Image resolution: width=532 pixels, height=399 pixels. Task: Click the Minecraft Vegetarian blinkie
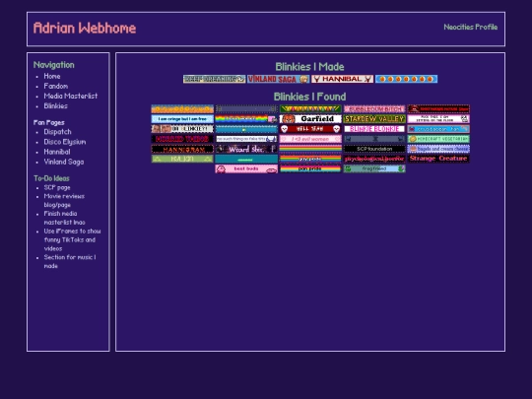pos(438,139)
